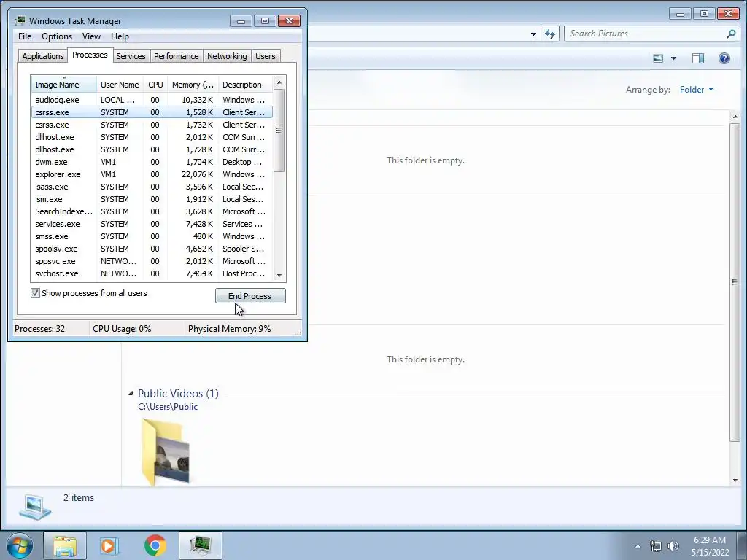The height and width of the screenshot is (560, 747).
Task: Select the lsass.exe process
Action: [152, 187]
